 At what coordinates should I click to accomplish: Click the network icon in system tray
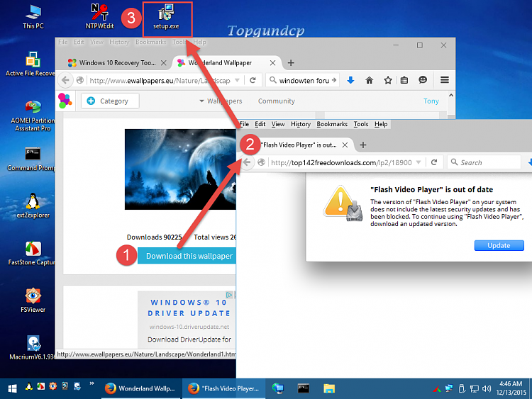coord(474,389)
